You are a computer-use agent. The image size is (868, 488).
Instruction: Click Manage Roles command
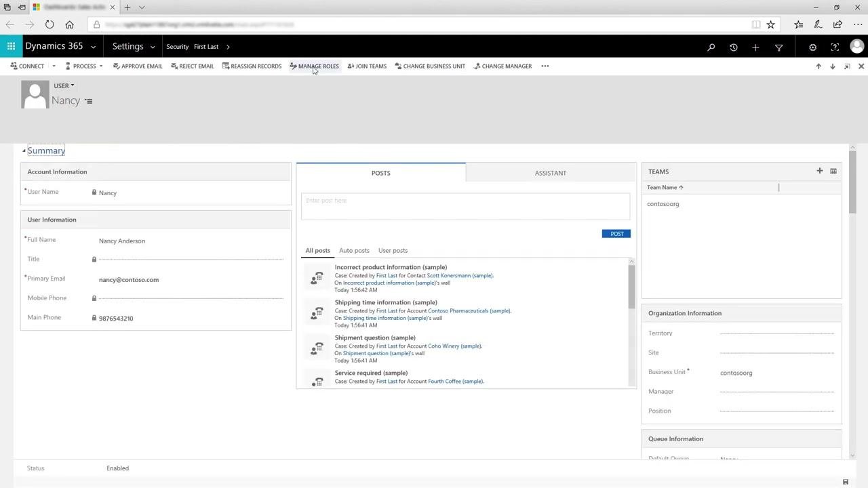tap(314, 66)
